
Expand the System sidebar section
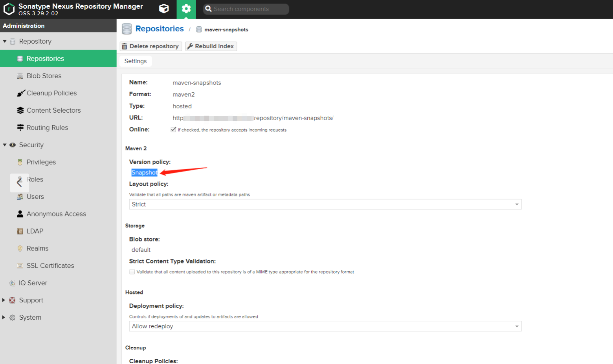5,317
